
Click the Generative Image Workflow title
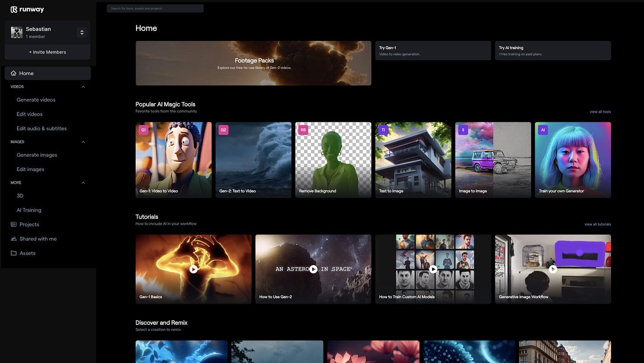[524, 297]
